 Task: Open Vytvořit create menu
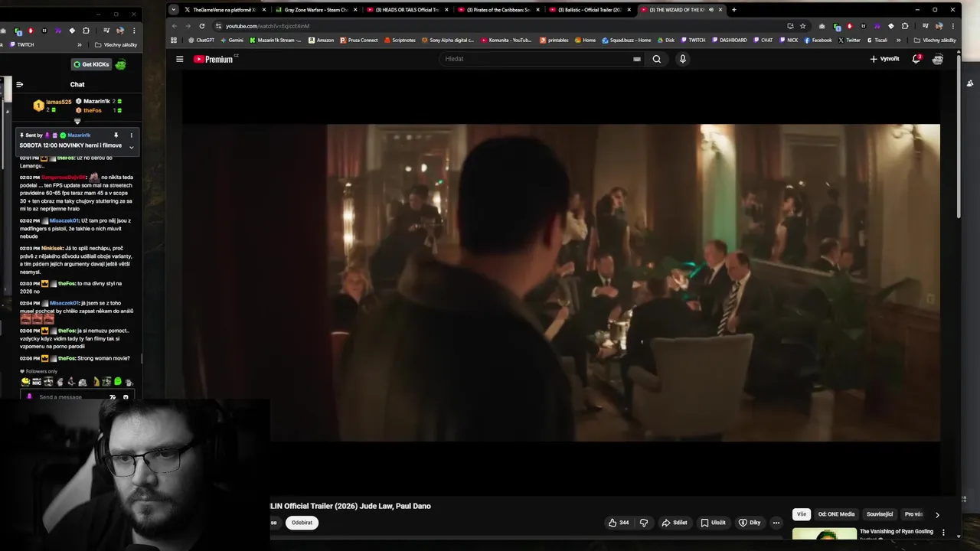pos(884,59)
